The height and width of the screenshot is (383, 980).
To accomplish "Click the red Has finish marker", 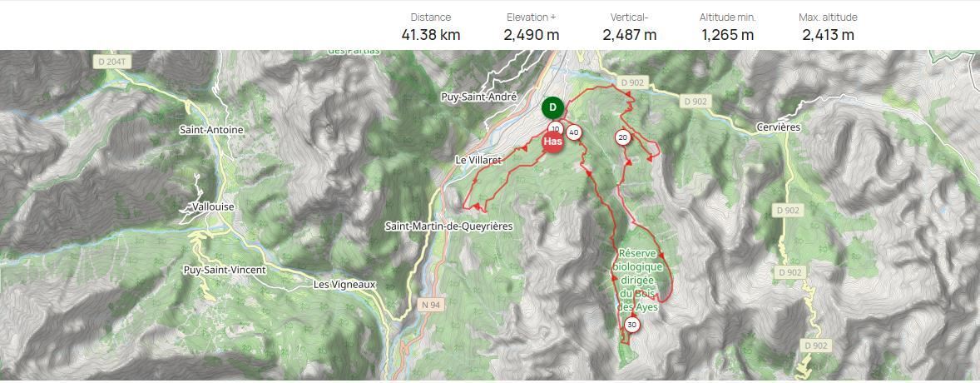I will click(x=552, y=142).
